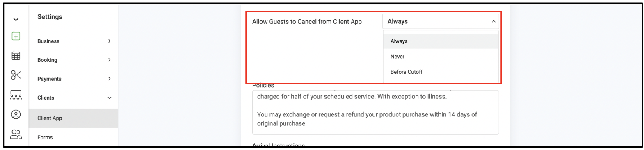Open the group class seats icon

point(16,95)
